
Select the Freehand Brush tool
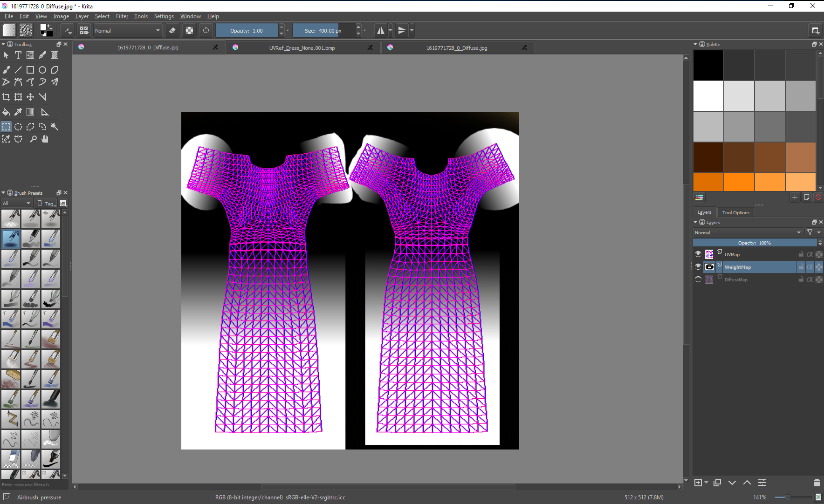point(6,70)
